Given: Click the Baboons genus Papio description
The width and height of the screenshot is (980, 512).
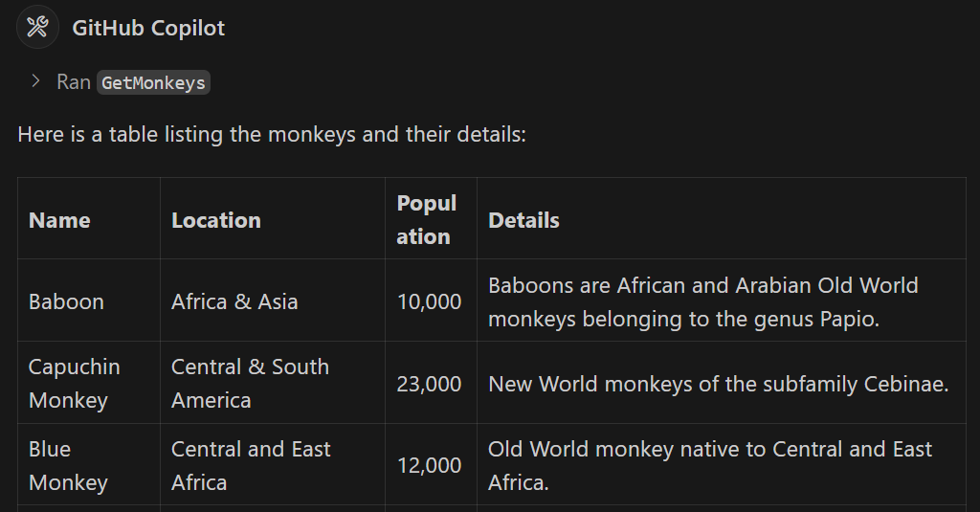Looking at the screenshot, I should [702, 301].
